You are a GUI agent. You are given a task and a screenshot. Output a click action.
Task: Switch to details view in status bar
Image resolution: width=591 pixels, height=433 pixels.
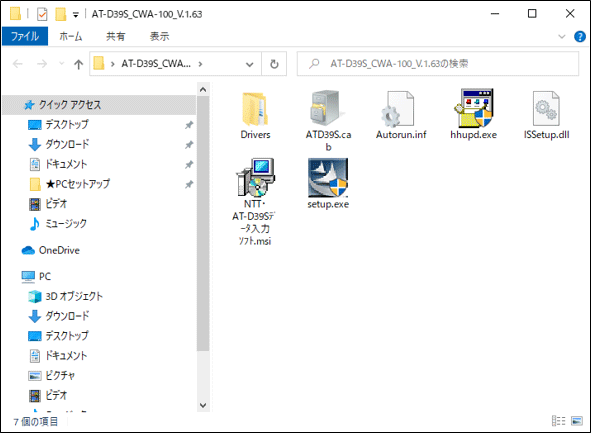[x=559, y=421]
